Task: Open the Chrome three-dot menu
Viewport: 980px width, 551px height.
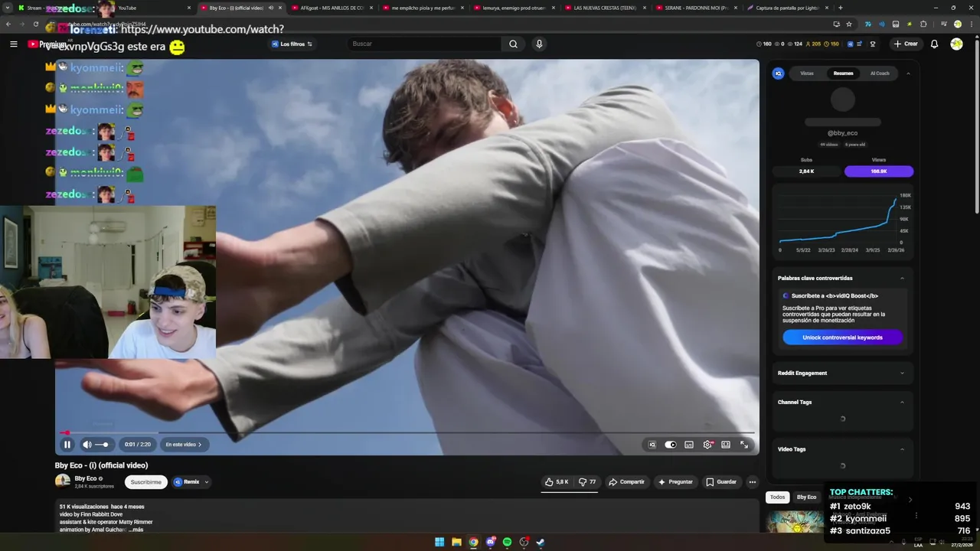Action: pos(971,24)
